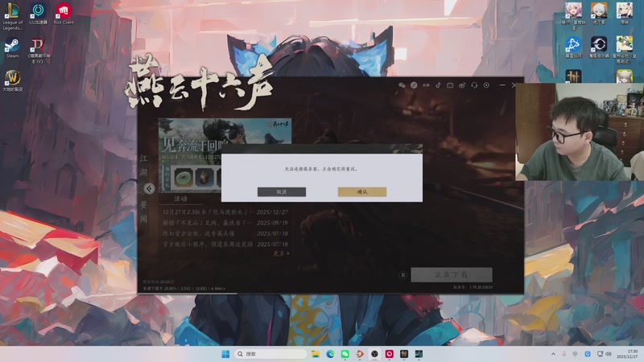This screenshot has width=644, height=362.
Task: Select the 活动 news tab
Action: [x=180, y=199]
